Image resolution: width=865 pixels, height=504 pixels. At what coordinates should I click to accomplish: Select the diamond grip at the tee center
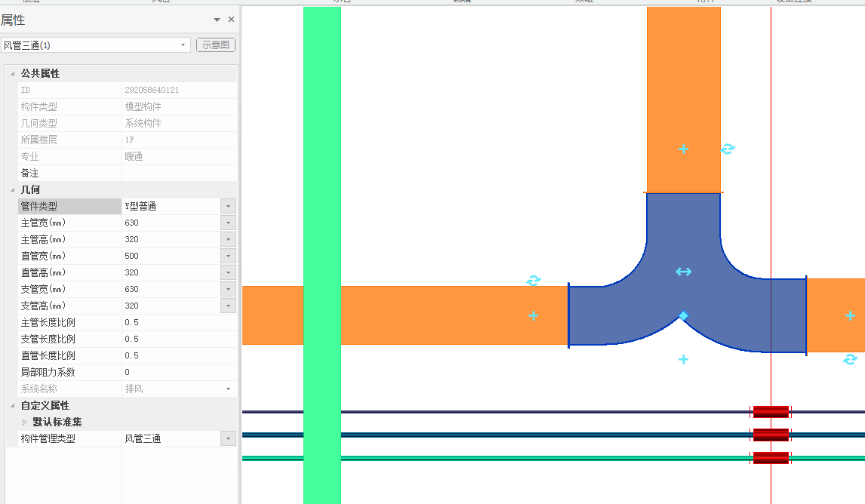(683, 315)
